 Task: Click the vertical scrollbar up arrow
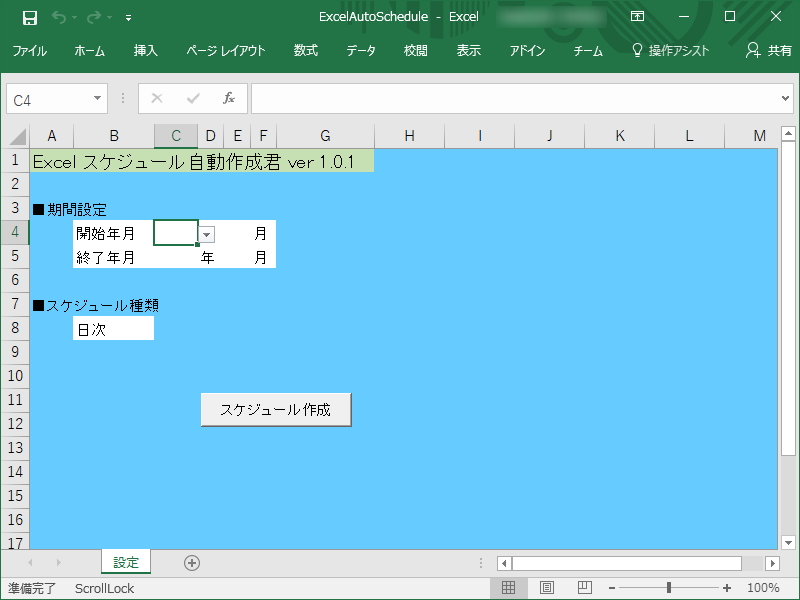click(x=788, y=134)
